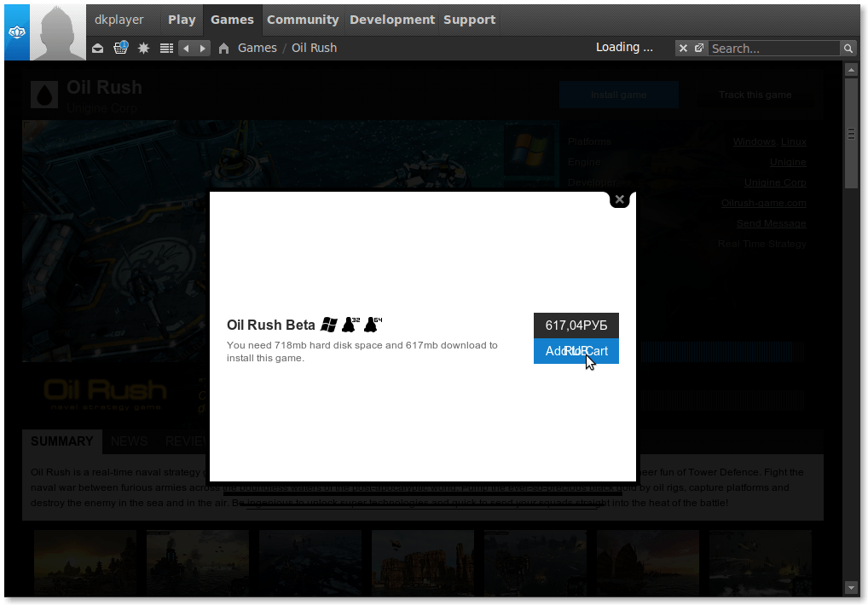Open the dkplayer profile avatar
Viewport: 868px width, 605px height.
pyautogui.click(x=58, y=32)
